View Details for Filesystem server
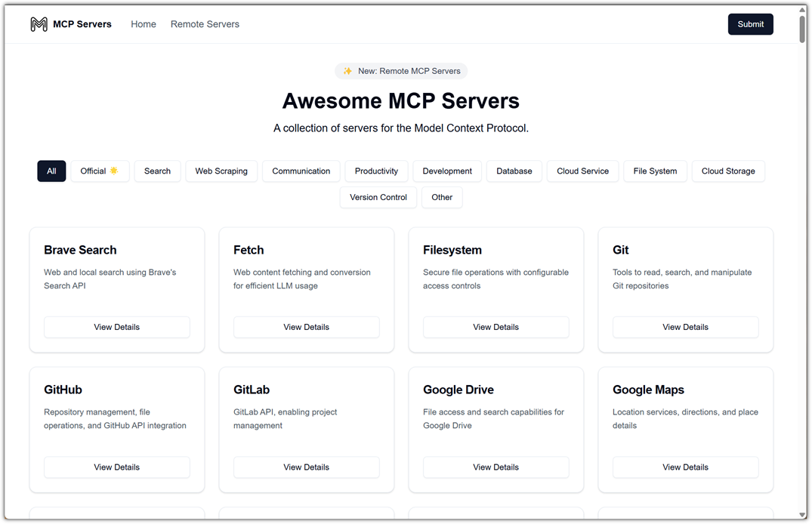 [496, 327]
